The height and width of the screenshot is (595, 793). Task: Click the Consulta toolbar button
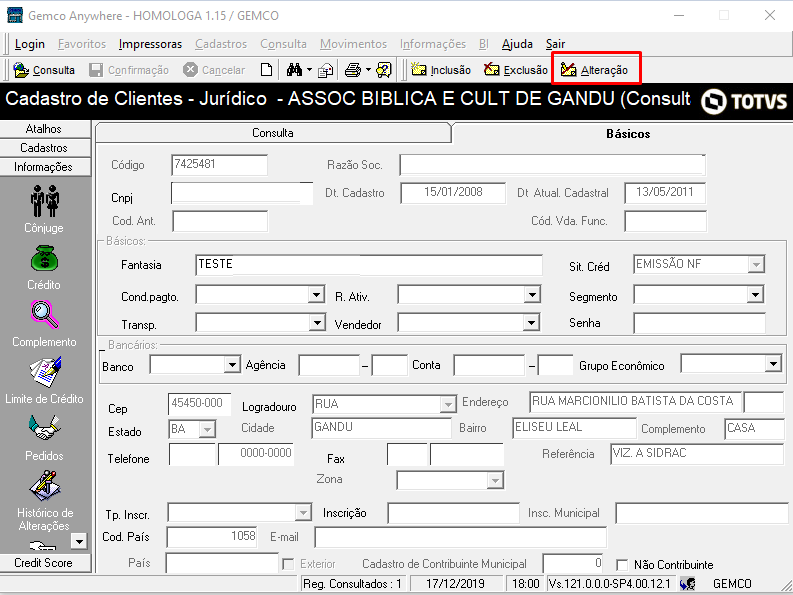tap(43, 70)
